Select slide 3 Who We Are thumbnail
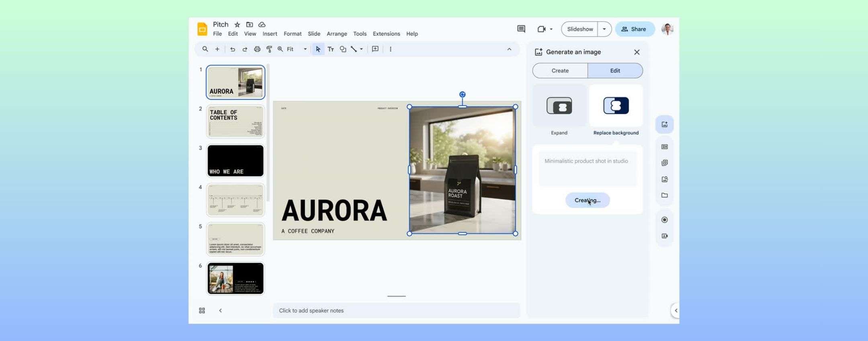 [235, 161]
